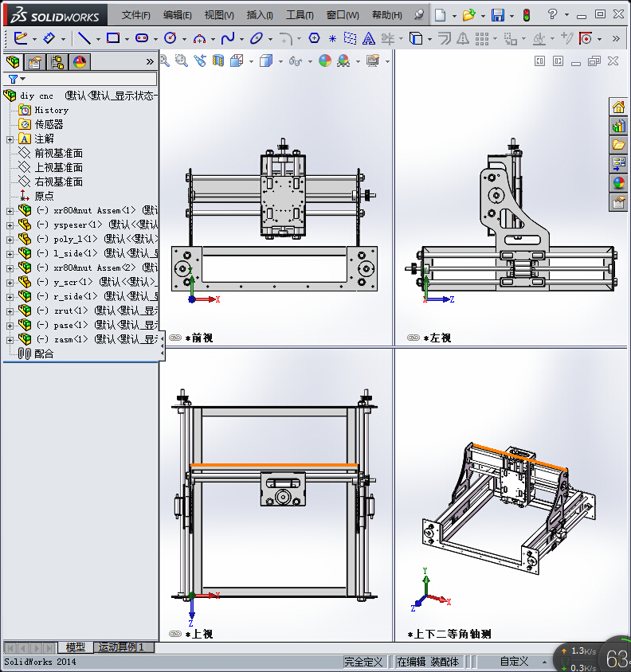631x672 pixels.
Task: Open the PropertyManager tab
Action: 35,63
